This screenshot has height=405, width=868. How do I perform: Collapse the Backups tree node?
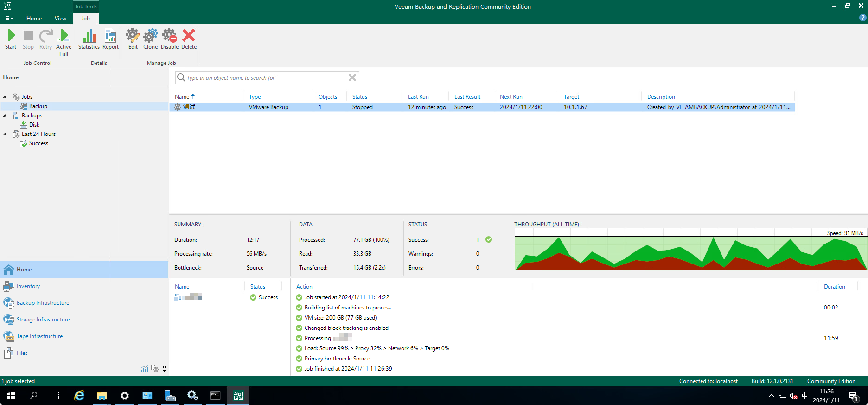point(5,116)
